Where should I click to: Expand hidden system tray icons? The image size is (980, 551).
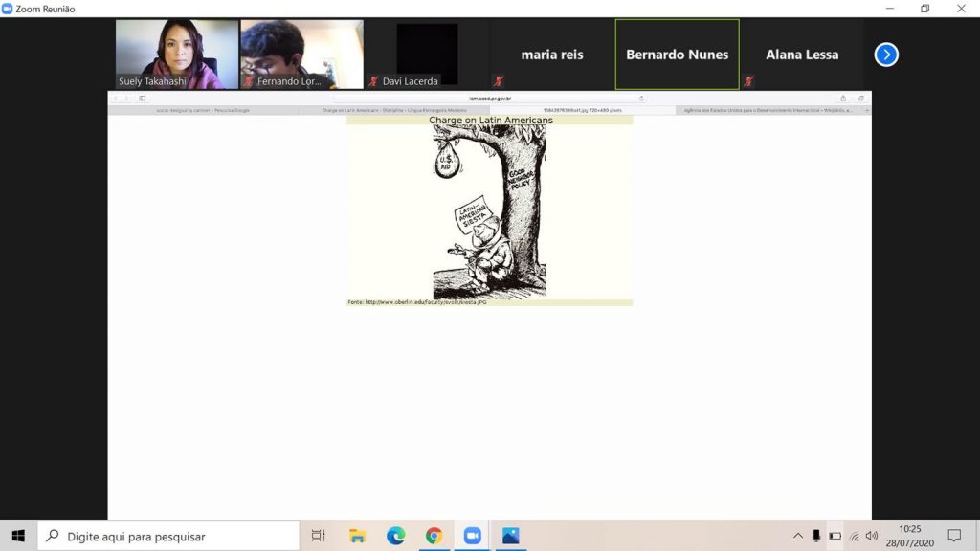click(798, 536)
